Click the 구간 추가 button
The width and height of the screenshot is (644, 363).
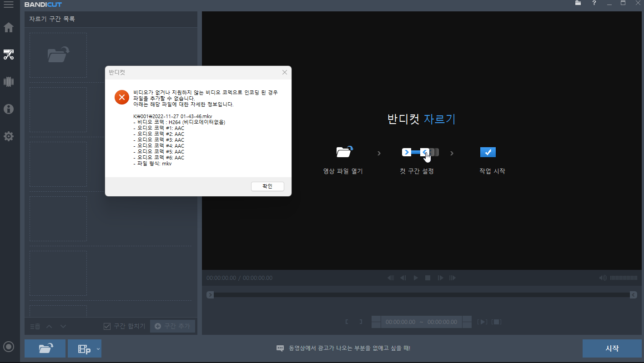[172, 326]
